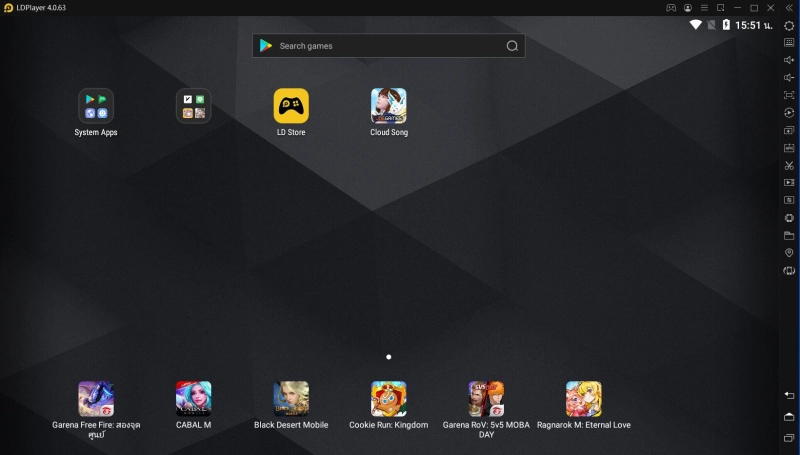
Task: Start Black Desert Mobile
Action: click(291, 399)
